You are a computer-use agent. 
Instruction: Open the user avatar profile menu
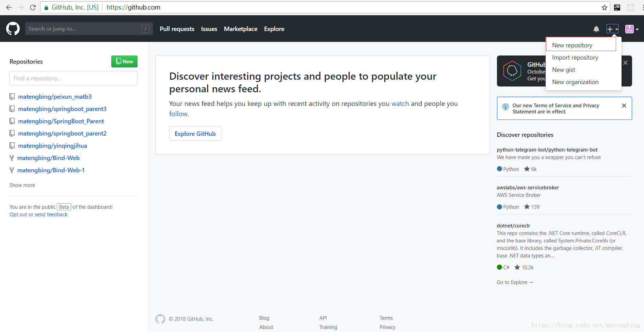point(632,29)
